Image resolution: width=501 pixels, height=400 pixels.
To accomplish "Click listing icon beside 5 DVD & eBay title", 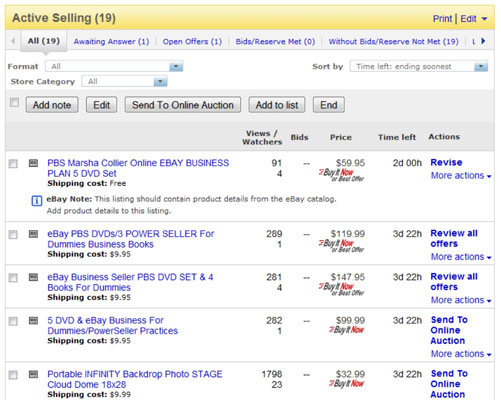I will click(33, 321).
